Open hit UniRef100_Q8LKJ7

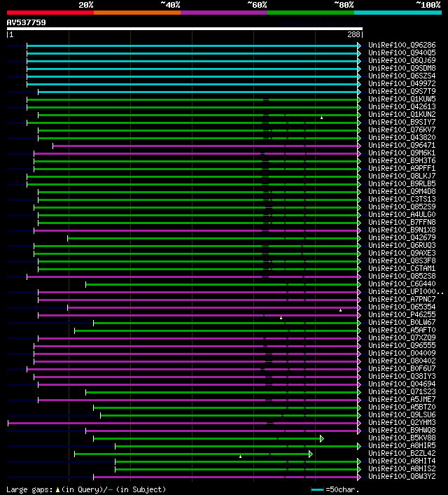(x=402, y=176)
